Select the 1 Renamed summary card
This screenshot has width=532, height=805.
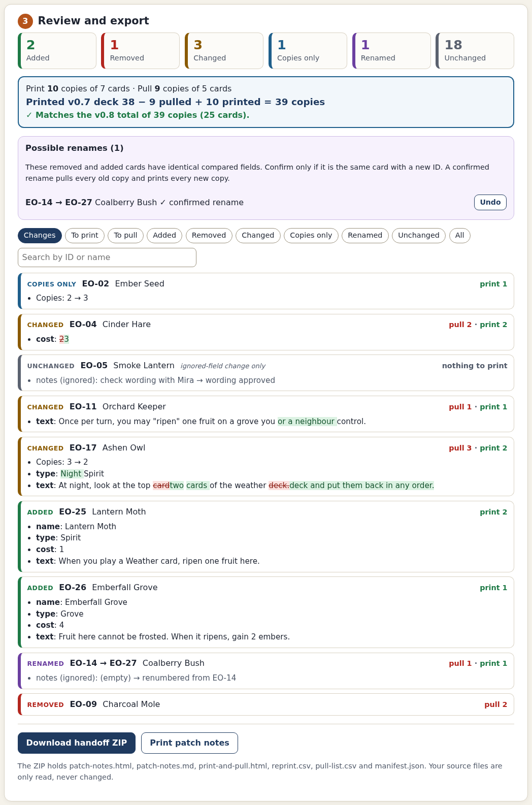391,51
